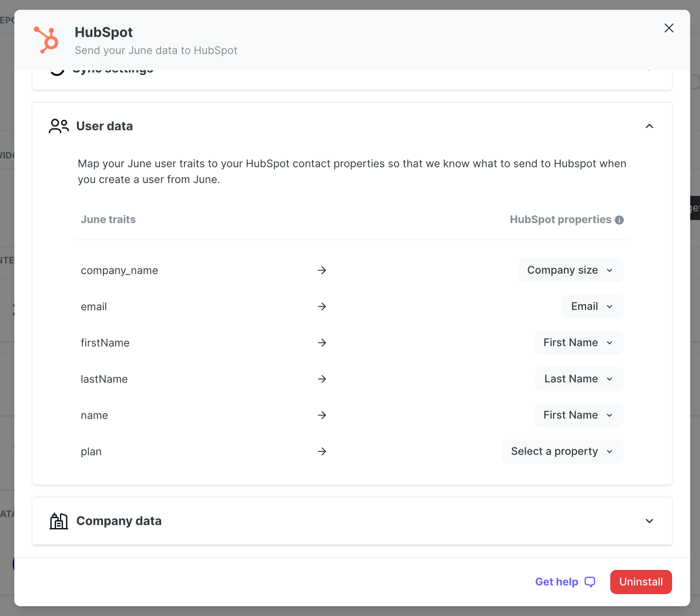Click the arrow in the name row

tap(322, 415)
